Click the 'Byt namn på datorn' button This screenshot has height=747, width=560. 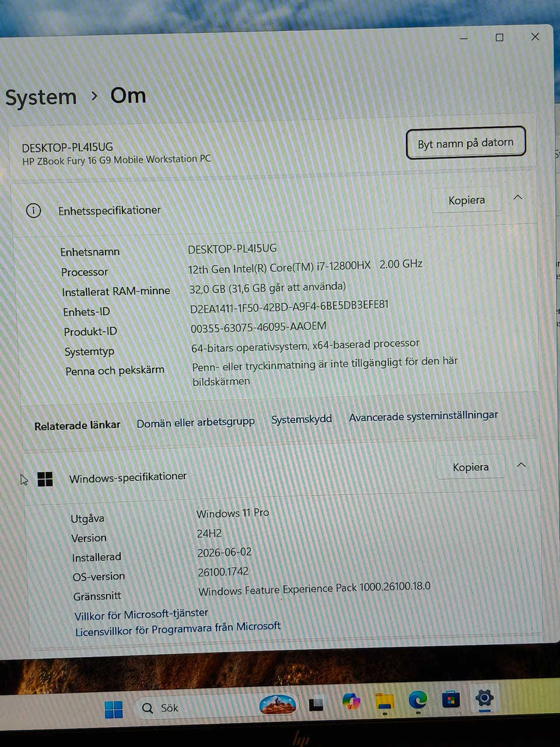466,143
